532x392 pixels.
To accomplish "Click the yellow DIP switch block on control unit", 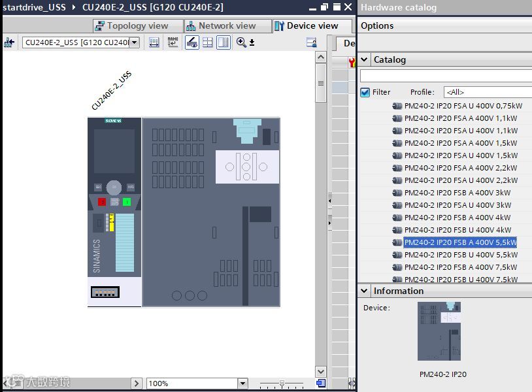I will 112,222.
